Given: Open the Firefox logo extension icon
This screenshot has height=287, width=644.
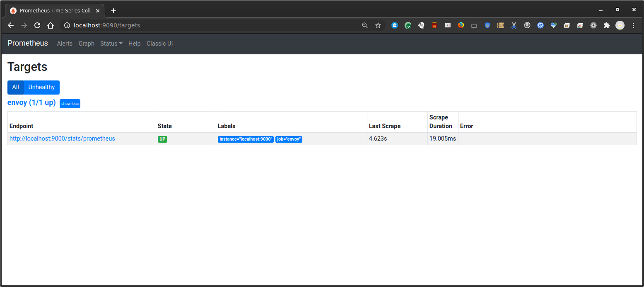Looking at the screenshot, I should [461, 25].
